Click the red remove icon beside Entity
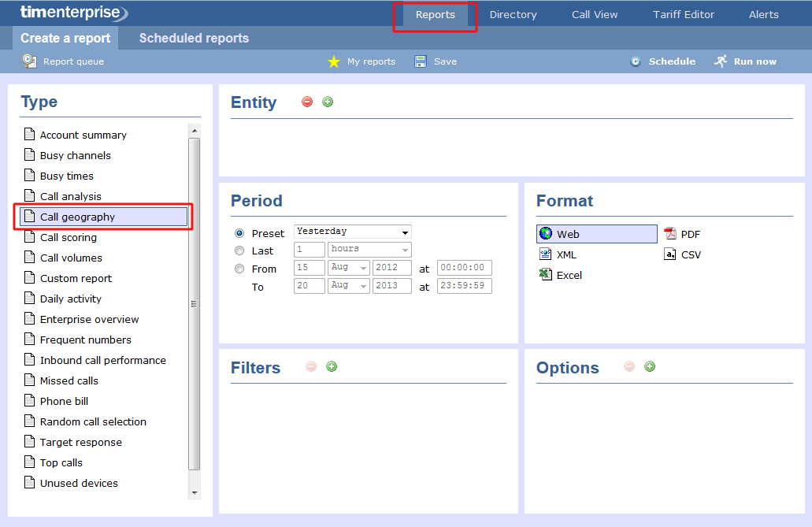 (x=307, y=102)
